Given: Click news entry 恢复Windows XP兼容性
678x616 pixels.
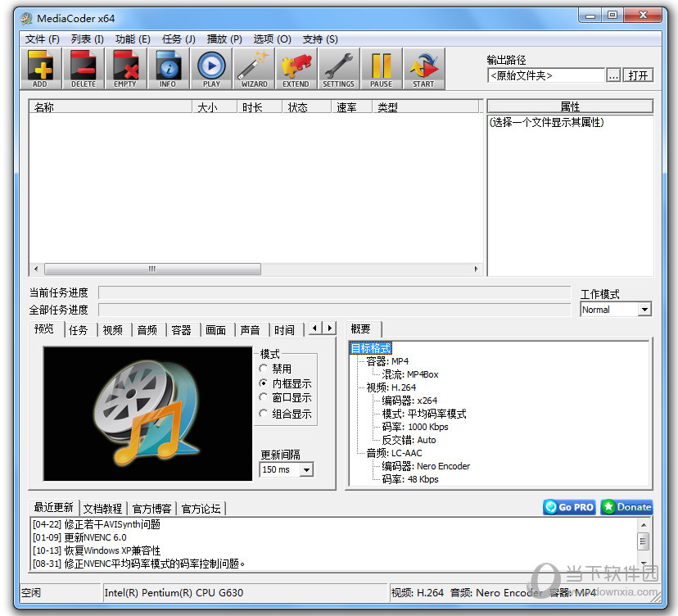Looking at the screenshot, I should [97, 550].
